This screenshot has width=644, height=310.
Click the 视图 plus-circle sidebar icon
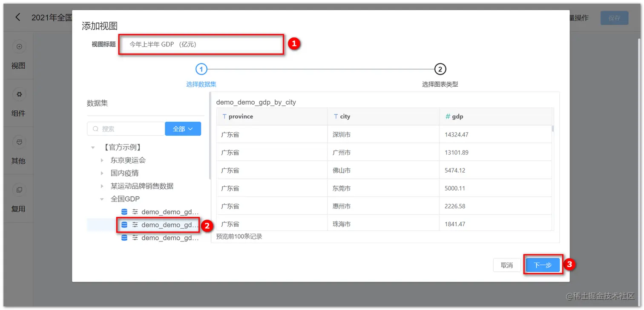(19, 47)
